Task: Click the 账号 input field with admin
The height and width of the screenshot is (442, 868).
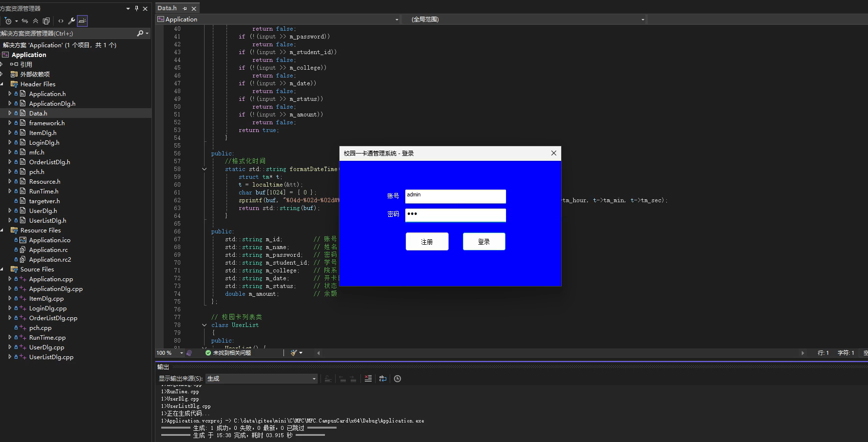Action: [x=455, y=196]
